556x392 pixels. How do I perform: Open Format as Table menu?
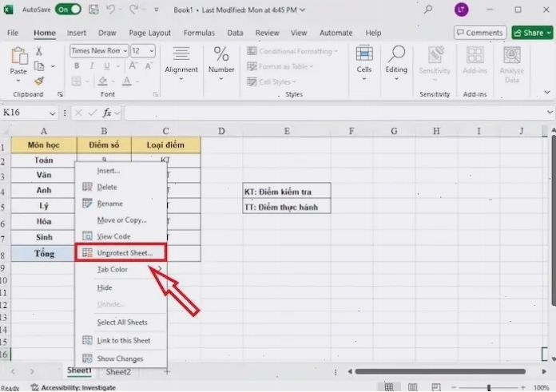point(280,66)
